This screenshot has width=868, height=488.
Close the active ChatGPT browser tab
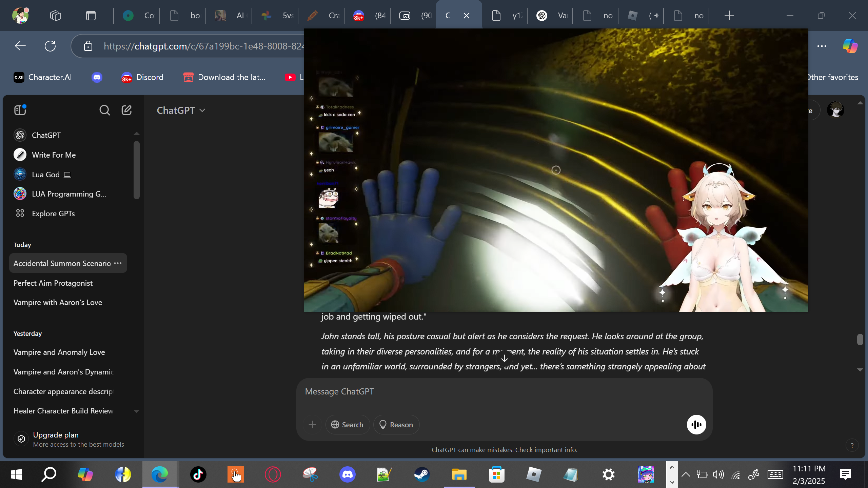coord(467,16)
